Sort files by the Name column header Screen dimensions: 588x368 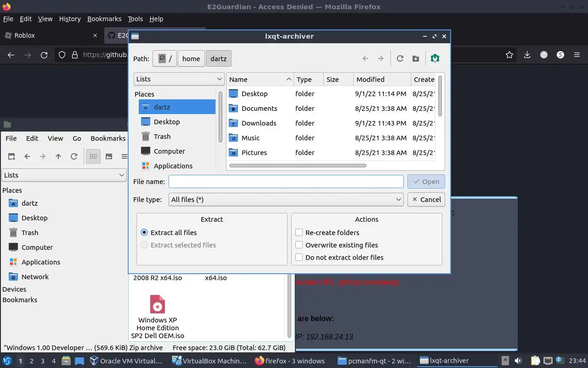260,79
